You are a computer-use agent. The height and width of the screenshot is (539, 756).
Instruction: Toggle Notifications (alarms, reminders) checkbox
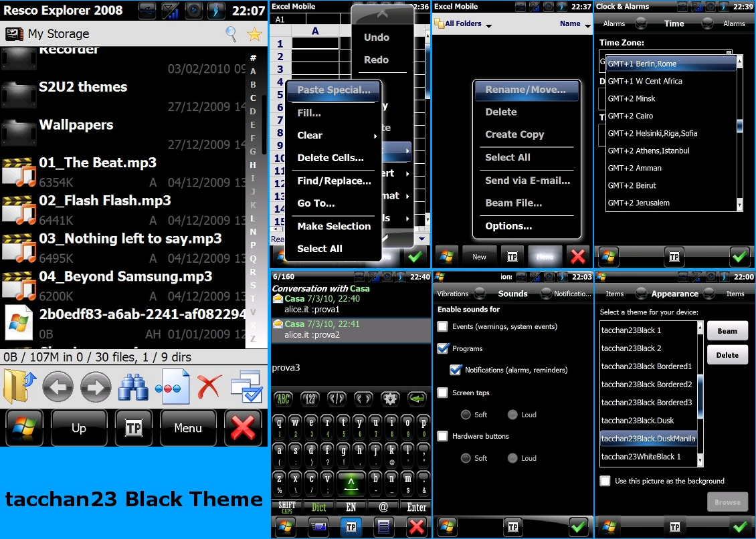pyautogui.click(x=455, y=370)
